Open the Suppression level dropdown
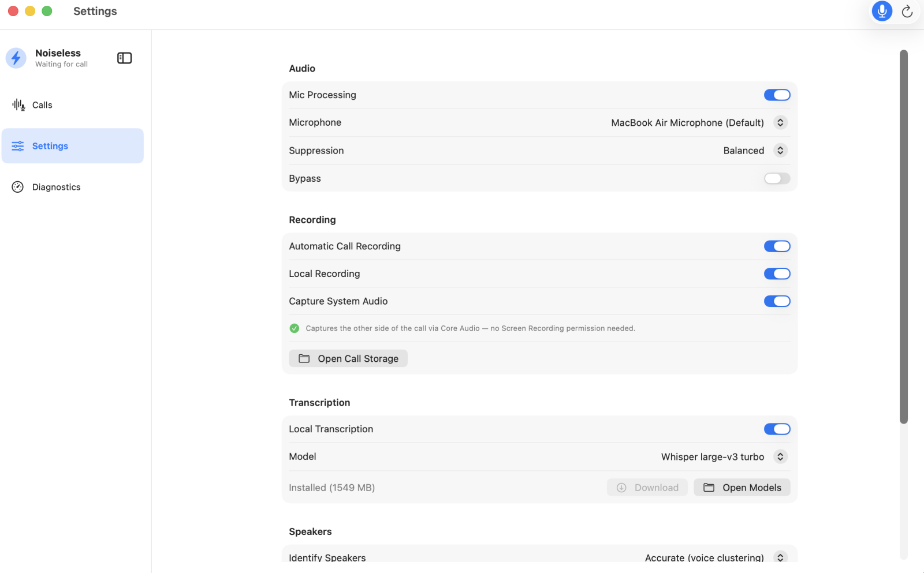 (780, 151)
